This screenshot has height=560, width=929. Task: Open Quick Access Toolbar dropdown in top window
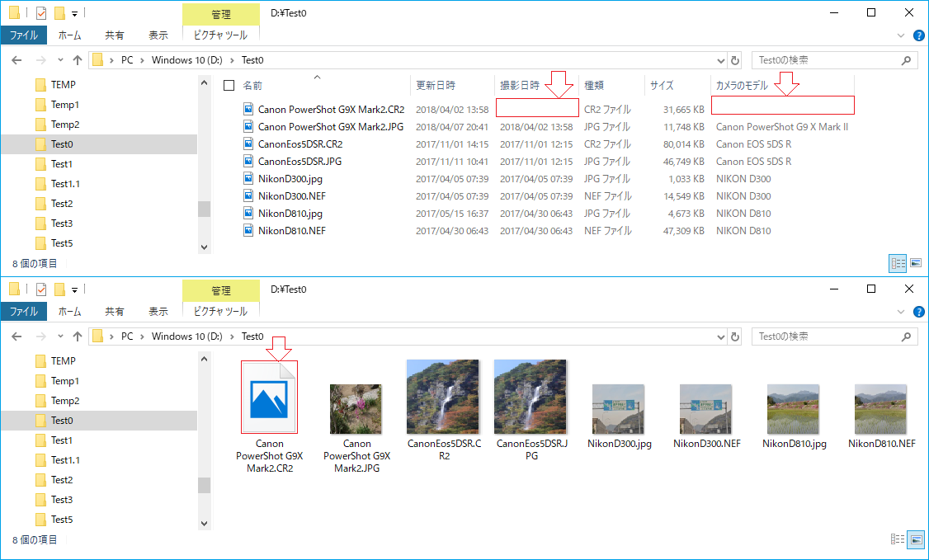74,13
